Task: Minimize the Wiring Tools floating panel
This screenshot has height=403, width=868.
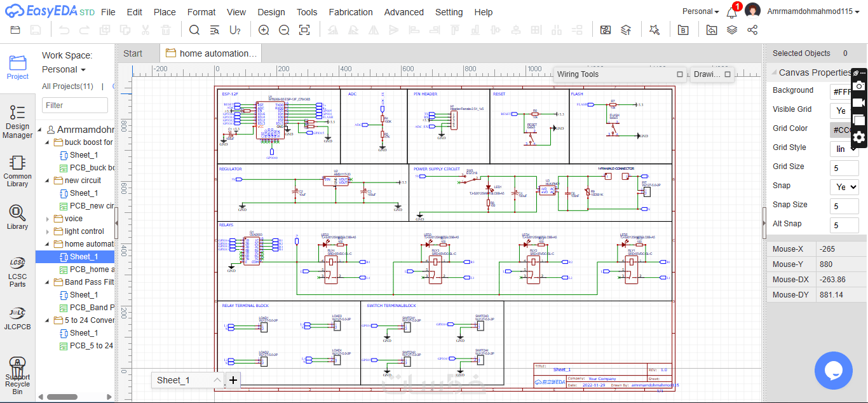Action: (680, 74)
